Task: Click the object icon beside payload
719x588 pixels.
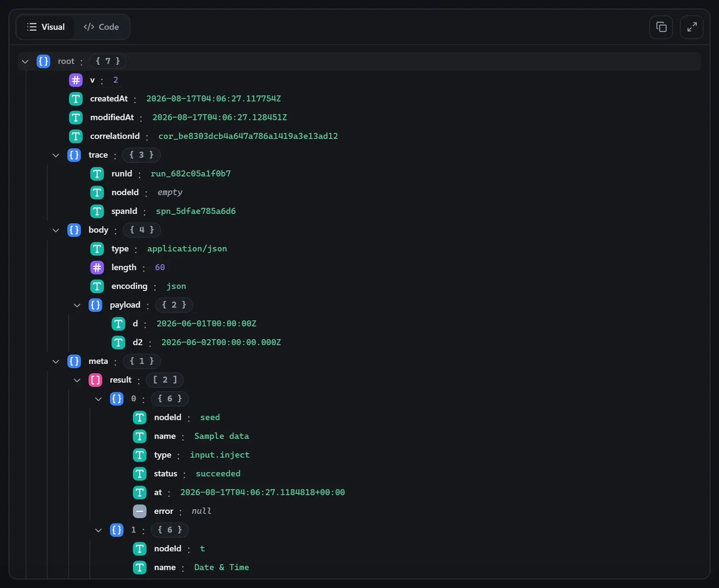Action: click(95, 305)
